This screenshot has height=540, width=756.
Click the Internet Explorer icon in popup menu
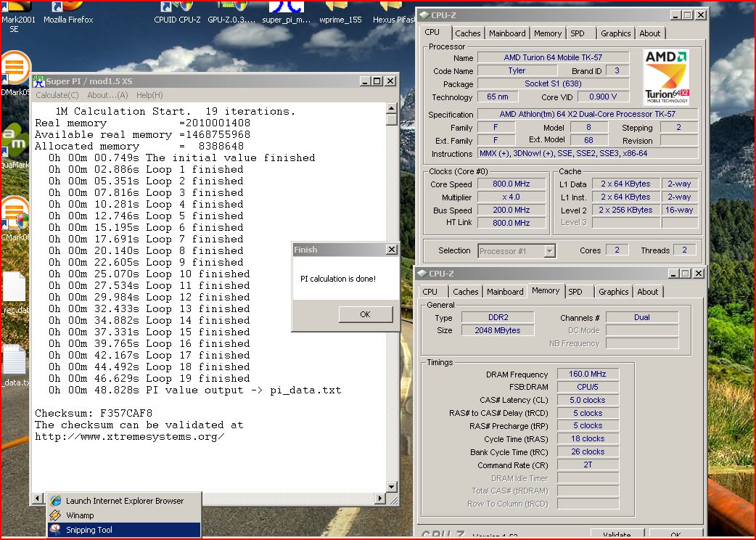pos(56,501)
